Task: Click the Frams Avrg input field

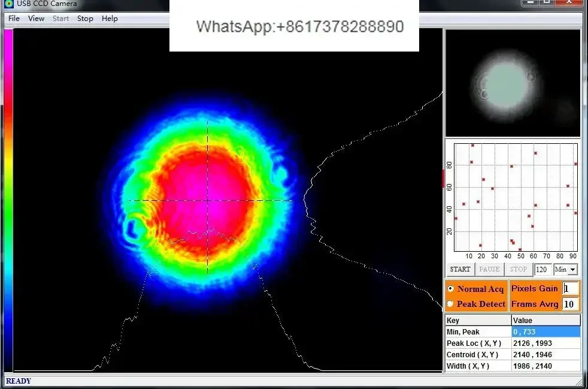Action: click(x=570, y=304)
